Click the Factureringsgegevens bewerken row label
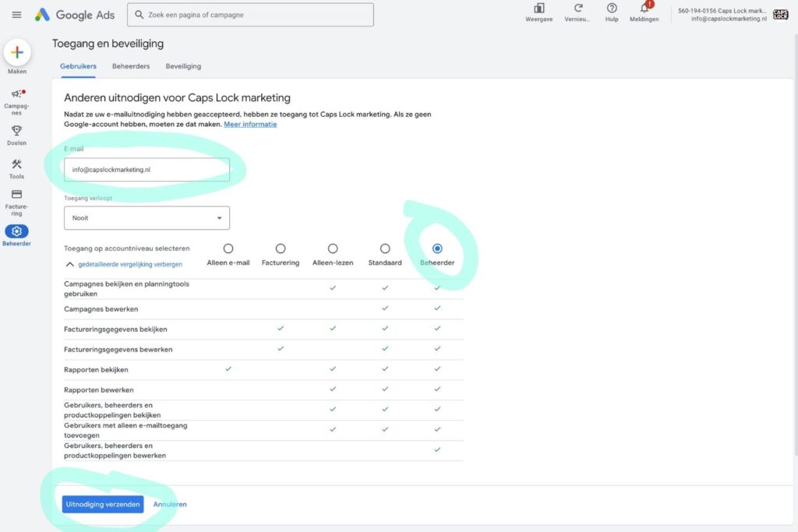 click(118, 350)
